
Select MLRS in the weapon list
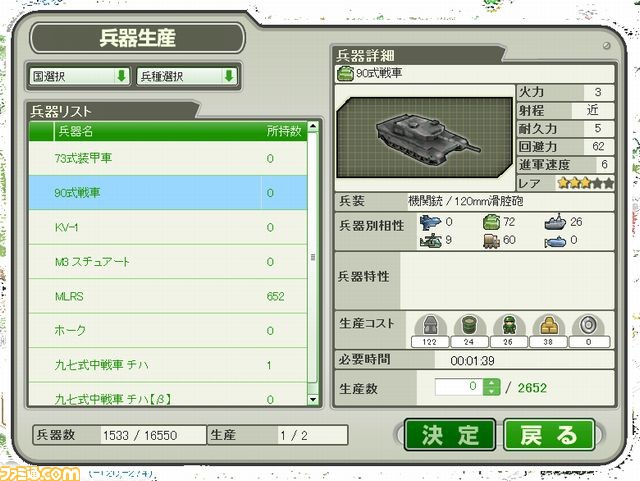168,296
